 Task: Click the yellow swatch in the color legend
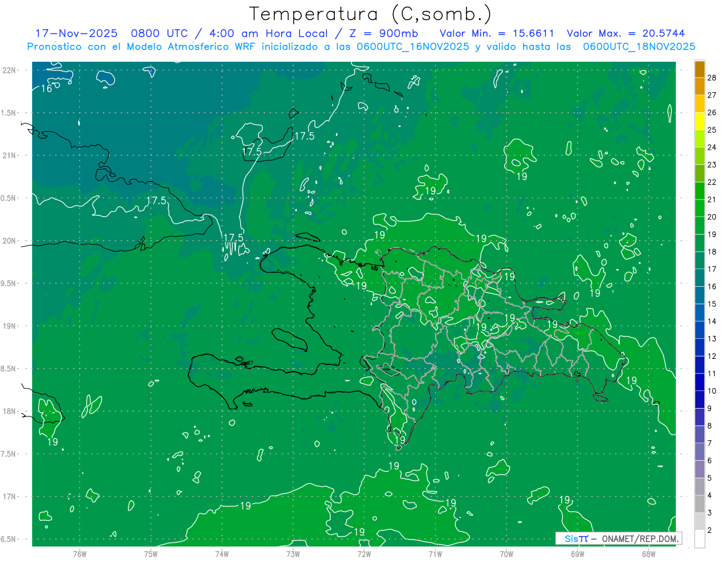click(x=699, y=121)
